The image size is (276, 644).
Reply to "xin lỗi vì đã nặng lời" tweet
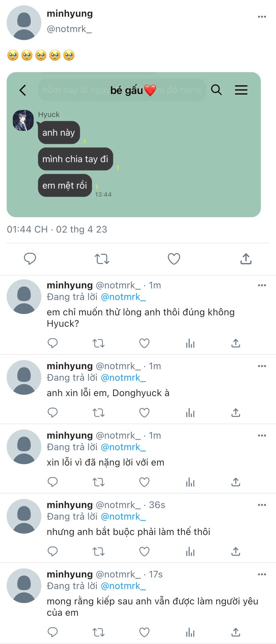(x=53, y=482)
